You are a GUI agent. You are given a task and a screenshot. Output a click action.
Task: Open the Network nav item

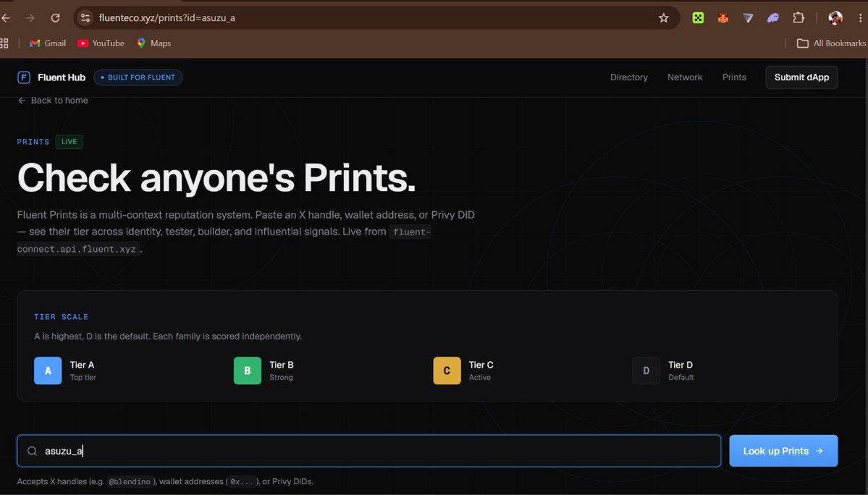tap(685, 77)
